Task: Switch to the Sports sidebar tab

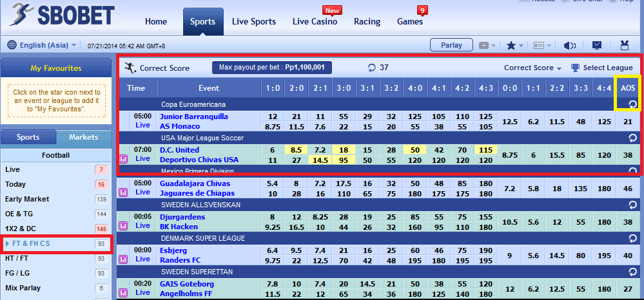Action: [x=28, y=137]
